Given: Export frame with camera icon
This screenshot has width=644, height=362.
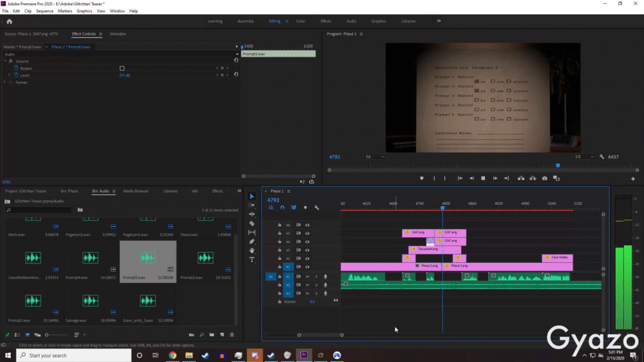Looking at the screenshot, I should (545, 178).
